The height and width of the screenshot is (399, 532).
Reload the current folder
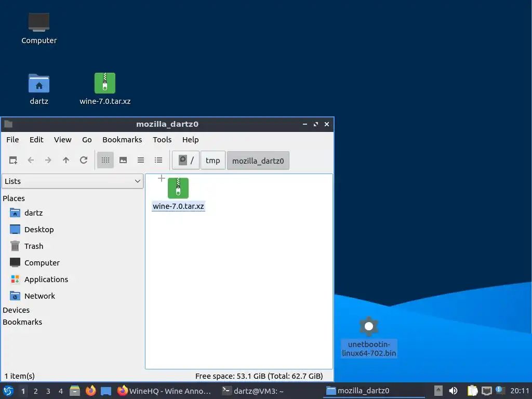pyautogui.click(x=84, y=160)
